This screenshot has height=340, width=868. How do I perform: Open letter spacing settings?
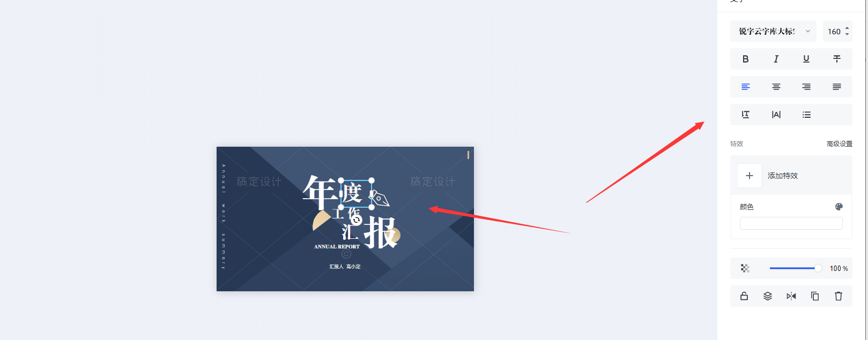(x=776, y=115)
